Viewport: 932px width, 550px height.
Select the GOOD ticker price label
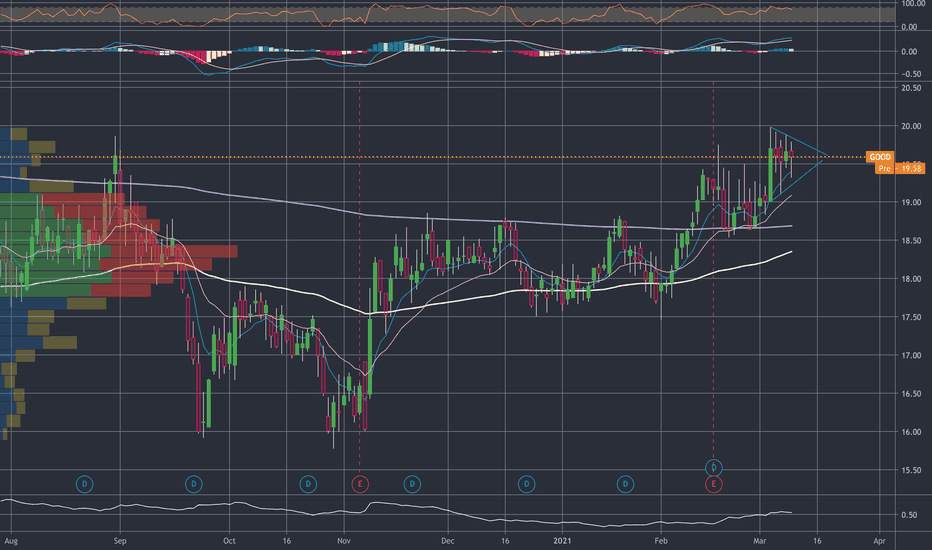pos(880,157)
